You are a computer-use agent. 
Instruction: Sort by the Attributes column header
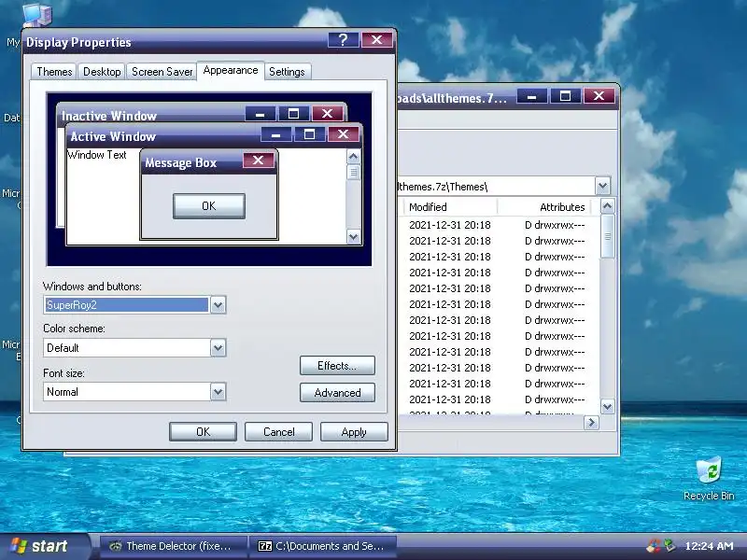[544, 207]
